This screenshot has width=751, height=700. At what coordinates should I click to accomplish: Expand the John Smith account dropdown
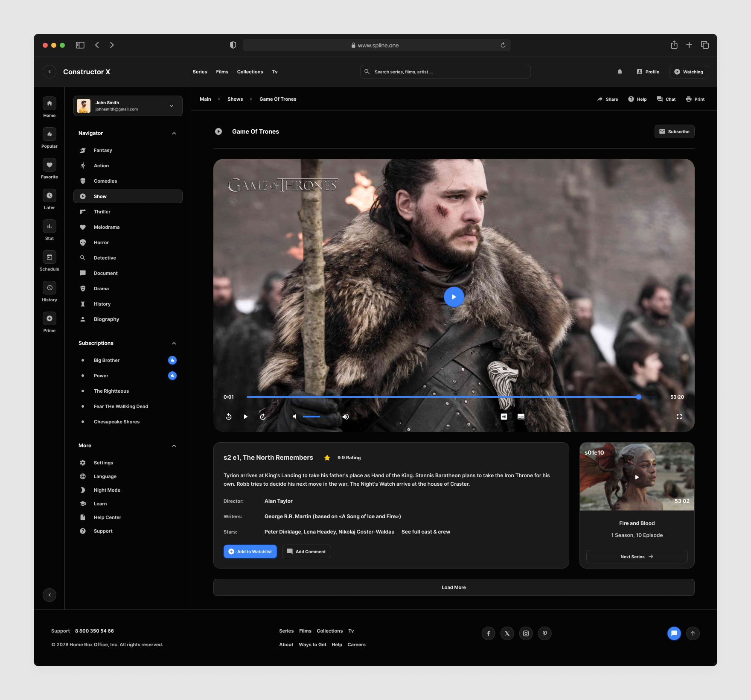[x=172, y=106]
